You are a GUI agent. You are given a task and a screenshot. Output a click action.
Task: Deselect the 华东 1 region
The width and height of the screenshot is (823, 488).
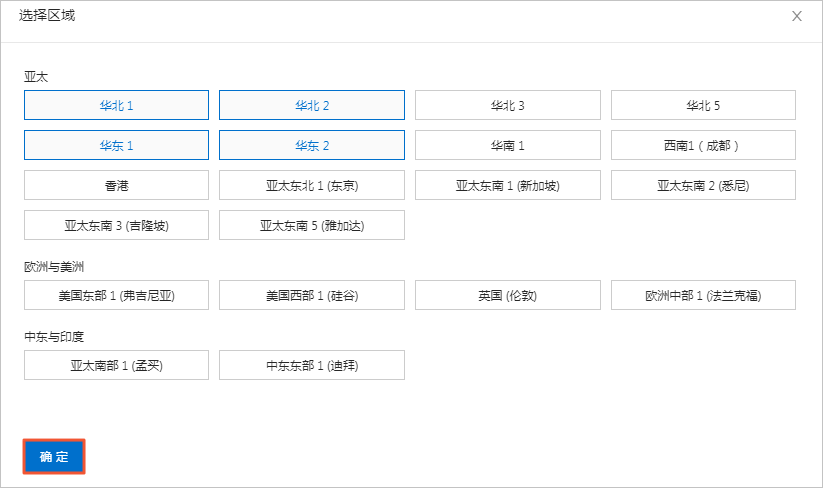[117, 145]
